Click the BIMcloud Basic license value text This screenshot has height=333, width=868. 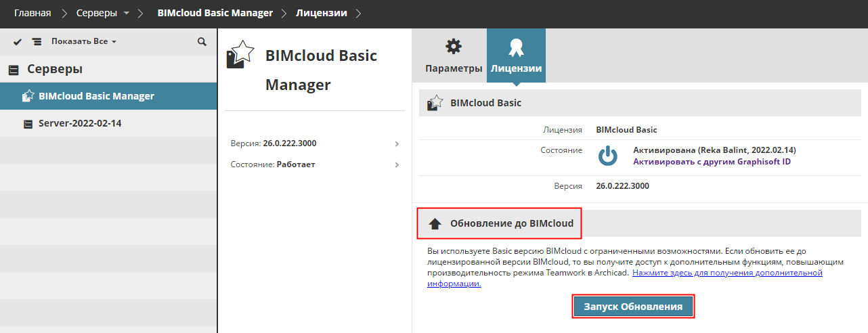pyautogui.click(x=626, y=130)
